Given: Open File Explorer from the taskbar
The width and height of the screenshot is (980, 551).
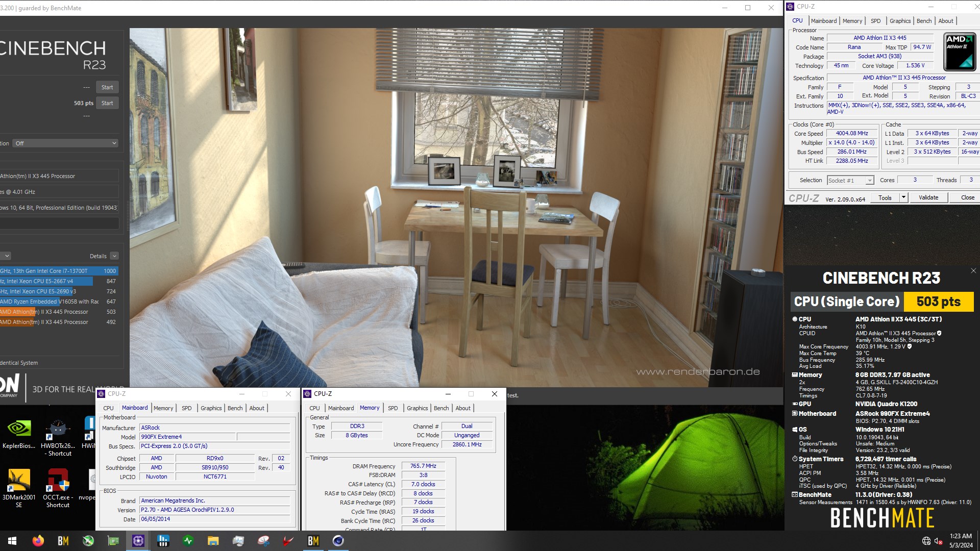Looking at the screenshot, I should coord(213,541).
